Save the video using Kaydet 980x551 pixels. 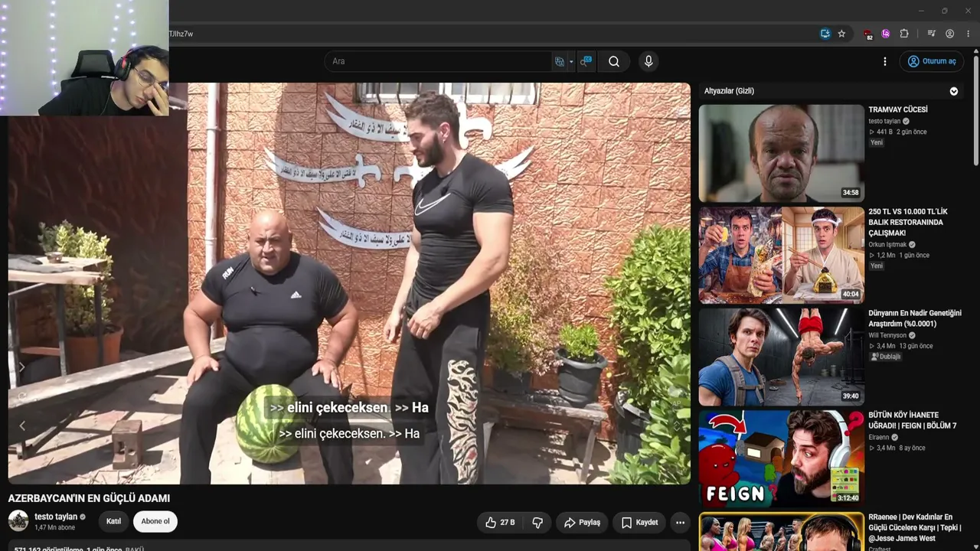pyautogui.click(x=639, y=523)
